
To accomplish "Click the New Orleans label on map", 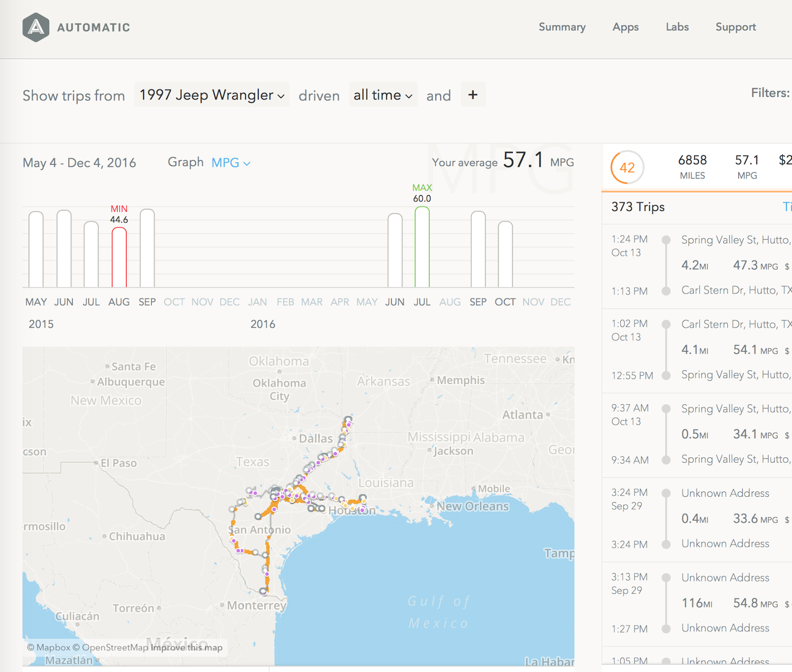I will 473,506.
